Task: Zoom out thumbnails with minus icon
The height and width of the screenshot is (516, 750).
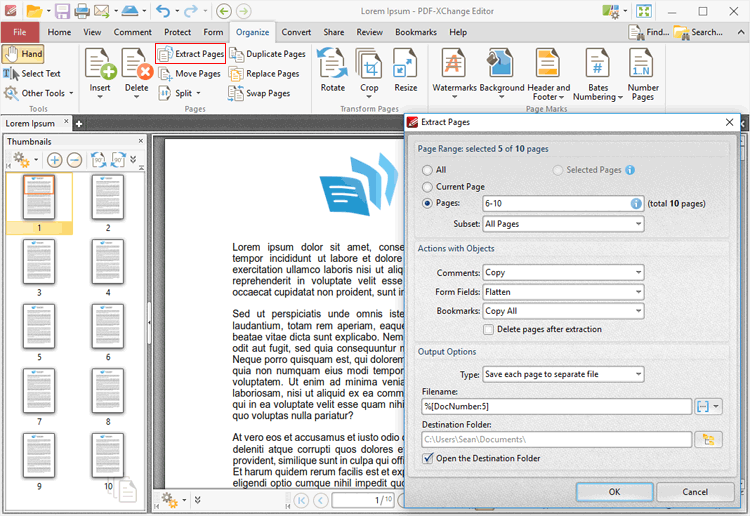Action: (74, 160)
